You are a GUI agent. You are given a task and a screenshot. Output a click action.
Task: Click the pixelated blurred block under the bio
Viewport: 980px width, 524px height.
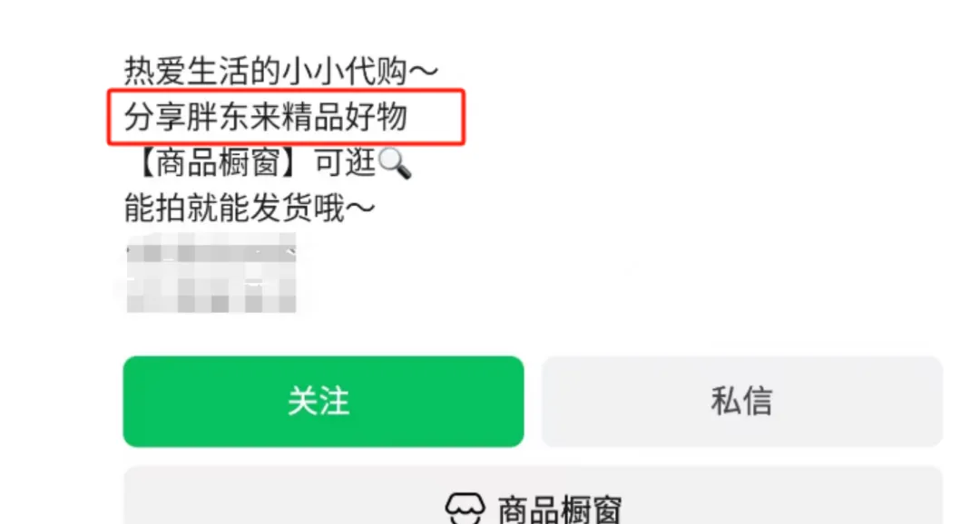[211, 273]
